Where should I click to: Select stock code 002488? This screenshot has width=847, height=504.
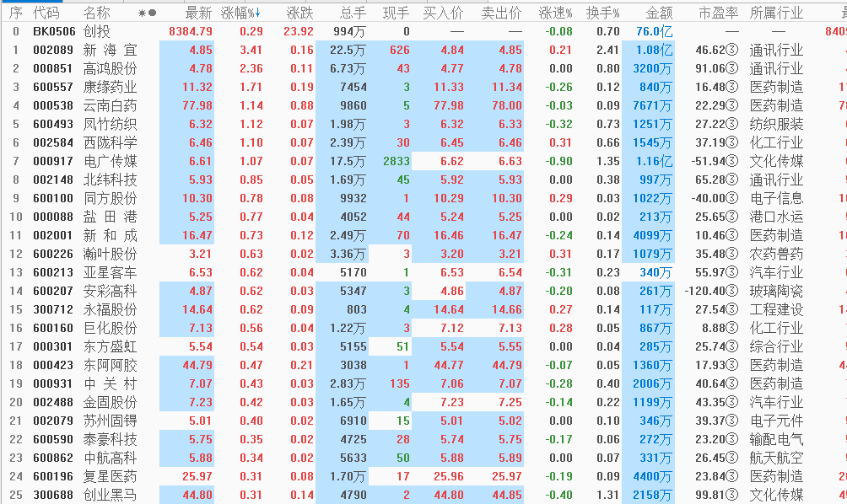pos(53,402)
